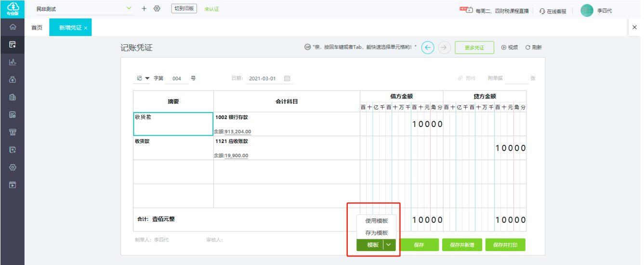Click the voucher number field 004
Viewport: 644px width, 265px height.
177,78
